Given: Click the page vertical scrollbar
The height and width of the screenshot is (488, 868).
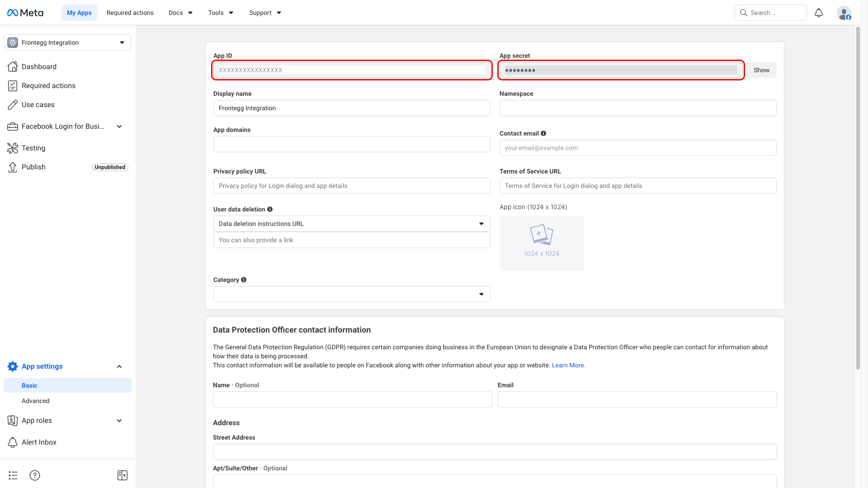Looking at the screenshot, I should [x=858, y=198].
